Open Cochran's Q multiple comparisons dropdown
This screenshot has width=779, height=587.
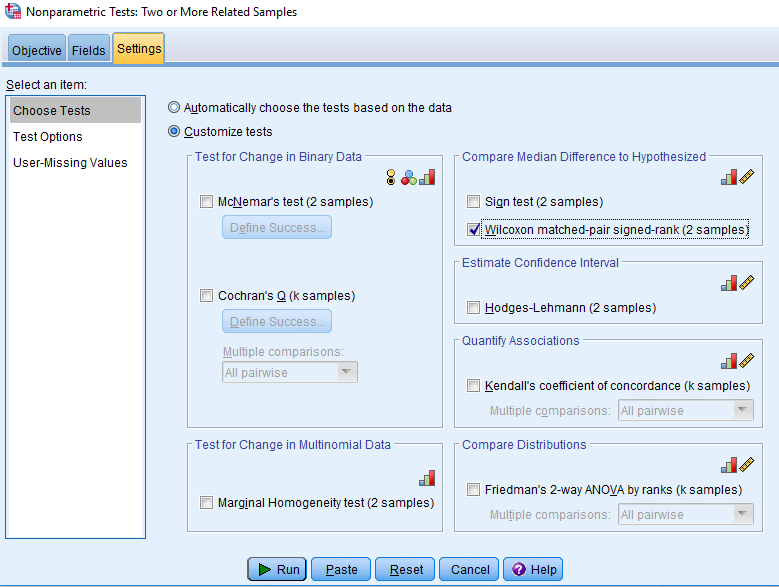(x=290, y=372)
